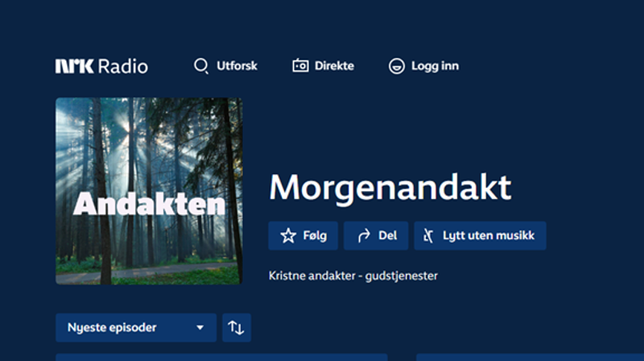Reverse episode order with sort arrows icon

[x=236, y=327]
